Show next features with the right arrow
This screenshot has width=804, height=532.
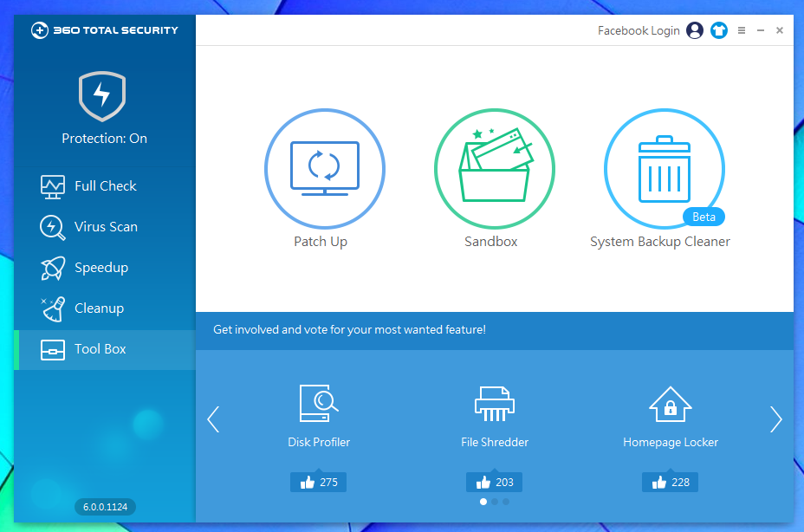pyautogui.click(x=775, y=419)
